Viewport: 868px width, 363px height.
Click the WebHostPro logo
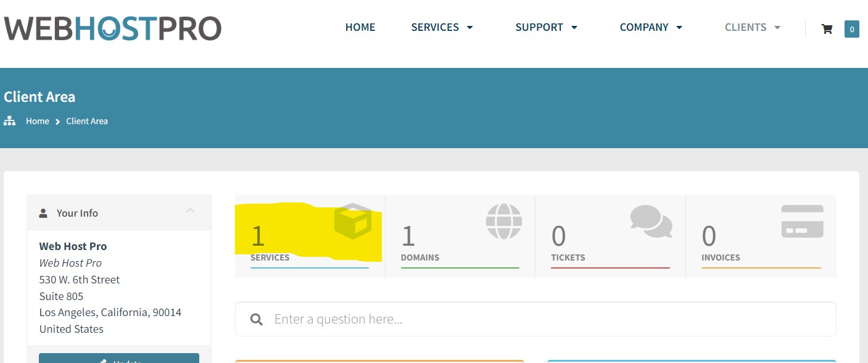[112, 28]
